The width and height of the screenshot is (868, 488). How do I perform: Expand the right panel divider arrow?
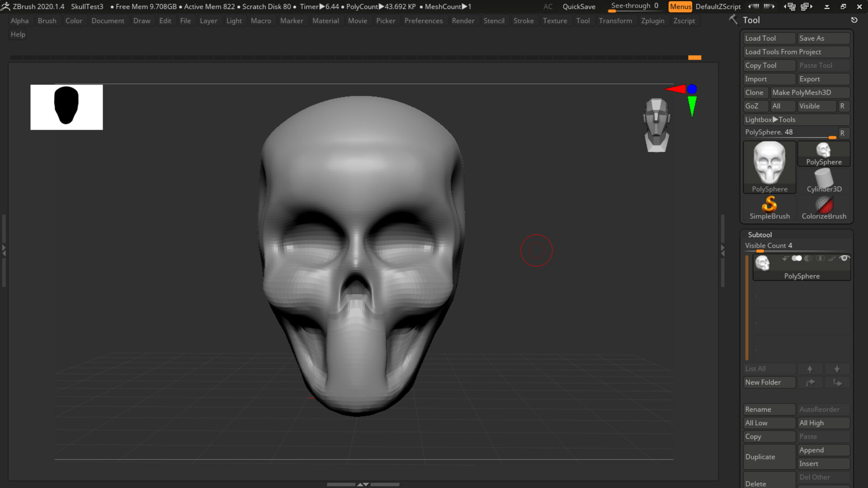point(723,250)
